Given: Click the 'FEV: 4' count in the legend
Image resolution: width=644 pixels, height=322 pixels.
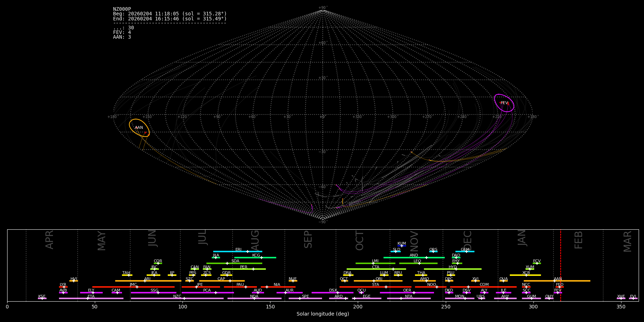Looking at the screenshot, I should (122, 33).
